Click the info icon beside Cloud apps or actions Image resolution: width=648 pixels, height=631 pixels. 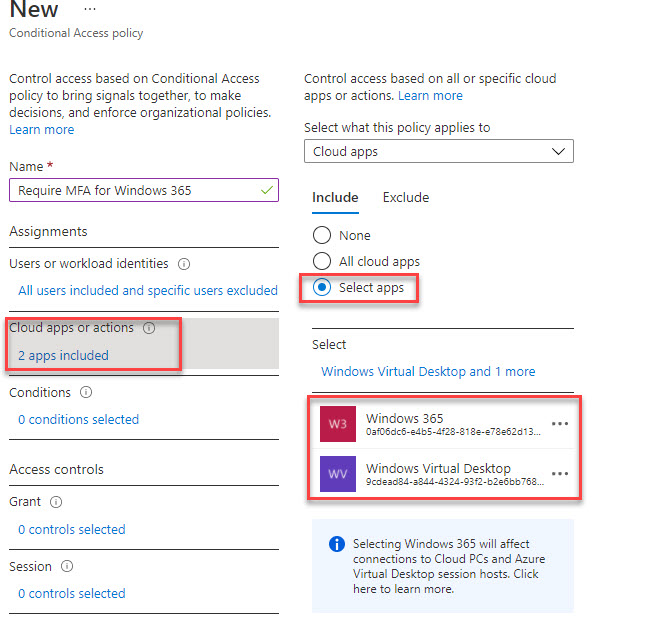click(149, 328)
